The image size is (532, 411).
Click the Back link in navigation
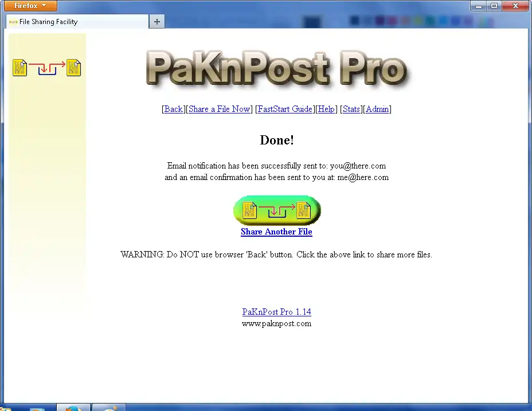tap(173, 109)
